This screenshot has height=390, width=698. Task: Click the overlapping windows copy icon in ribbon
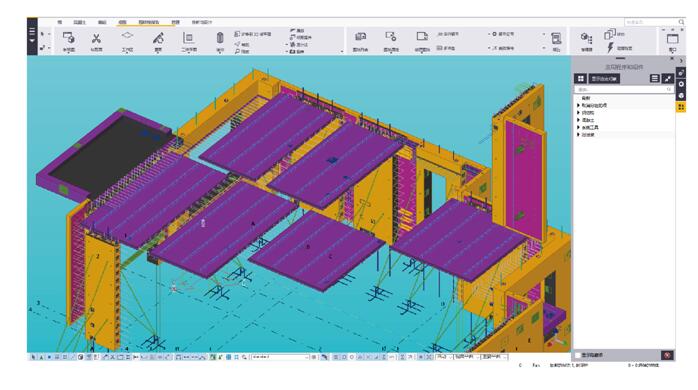(609, 34)
